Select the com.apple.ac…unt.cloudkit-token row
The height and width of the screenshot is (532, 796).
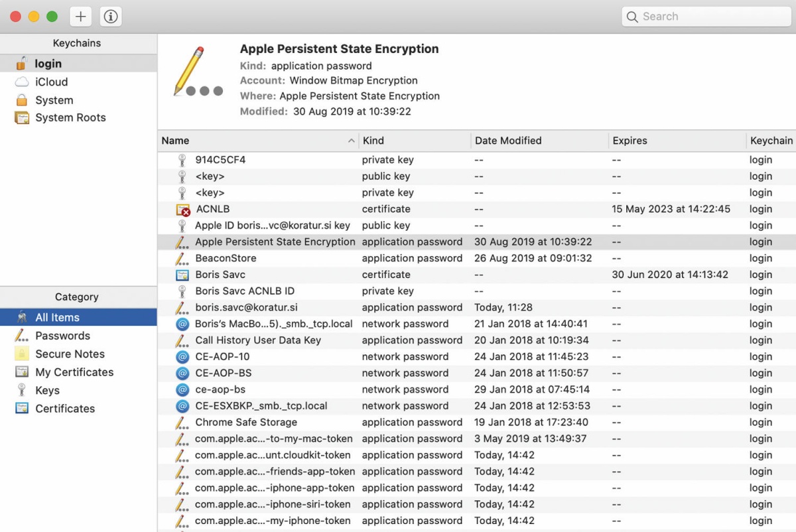tap(477, 455)
